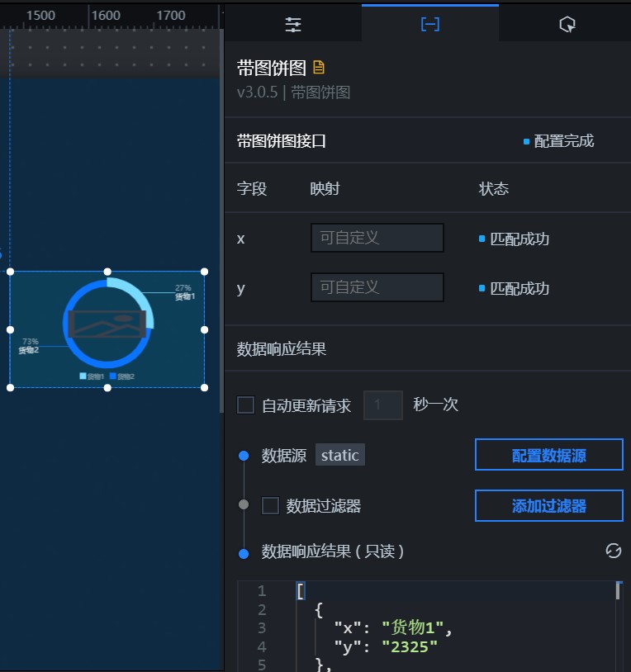631x672 pixels.
Task: Click the right-middle resize handle of chart
Action: coord(205,329)
